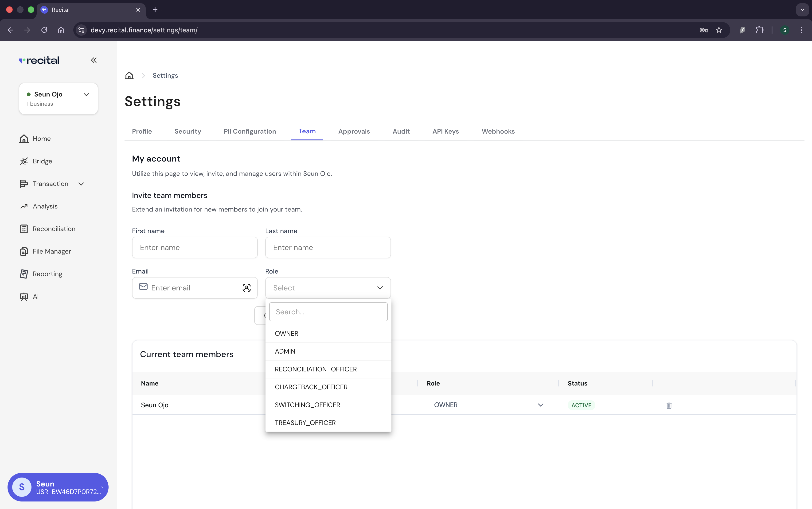This screenshot has height=509, width=812.
Task: Click the home breadcrumb icon
Action: 129,75
